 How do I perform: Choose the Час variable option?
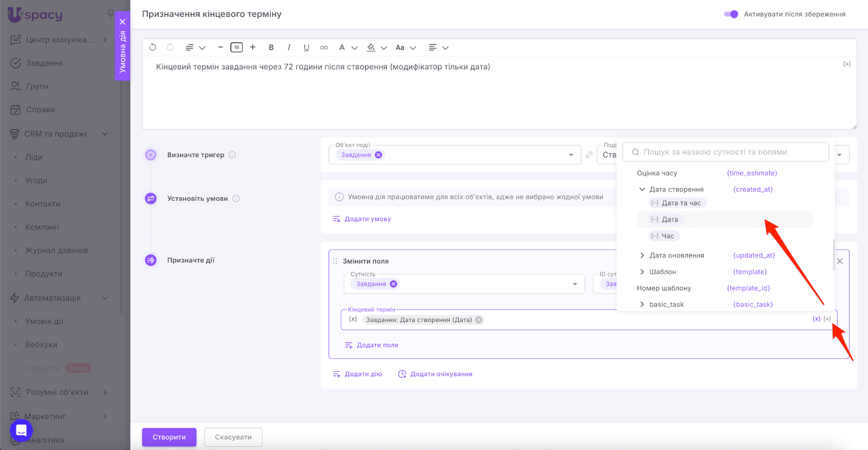tap(667, 236)
